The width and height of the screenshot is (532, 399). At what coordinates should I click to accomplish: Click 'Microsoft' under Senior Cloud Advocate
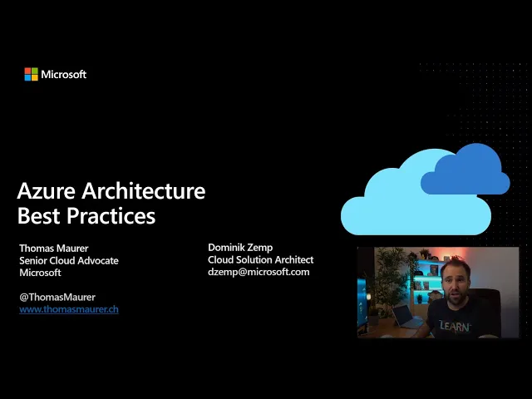40,273
